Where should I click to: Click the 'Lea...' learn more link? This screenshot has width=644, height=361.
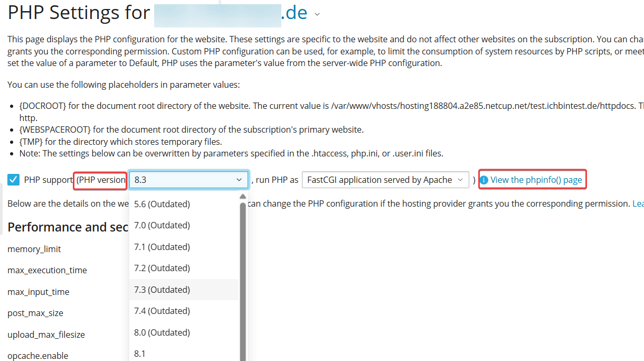638,203
